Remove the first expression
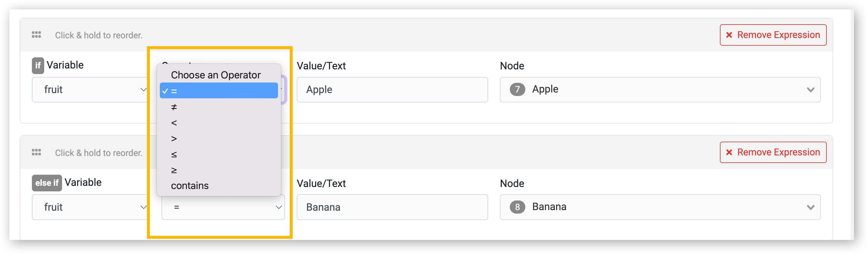 773,35
